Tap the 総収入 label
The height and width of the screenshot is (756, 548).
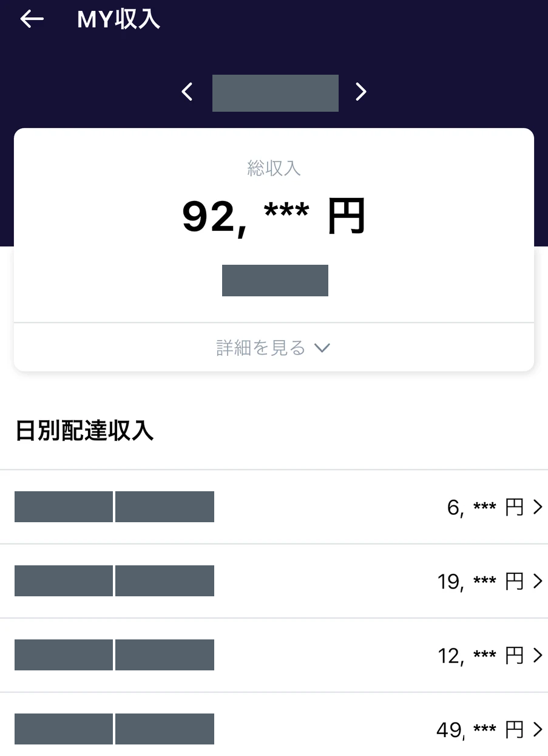(274, 168)
